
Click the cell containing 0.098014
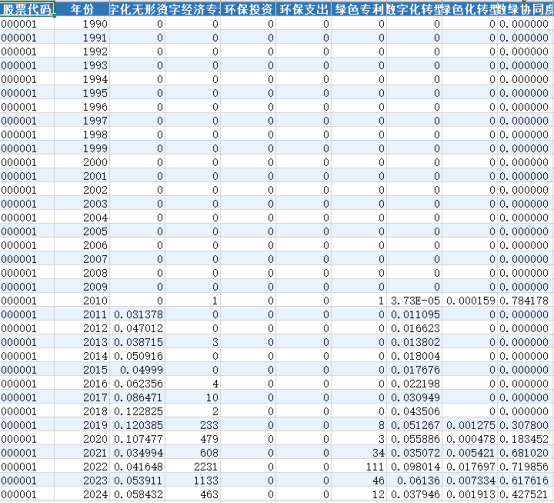[x=414, y=467]
